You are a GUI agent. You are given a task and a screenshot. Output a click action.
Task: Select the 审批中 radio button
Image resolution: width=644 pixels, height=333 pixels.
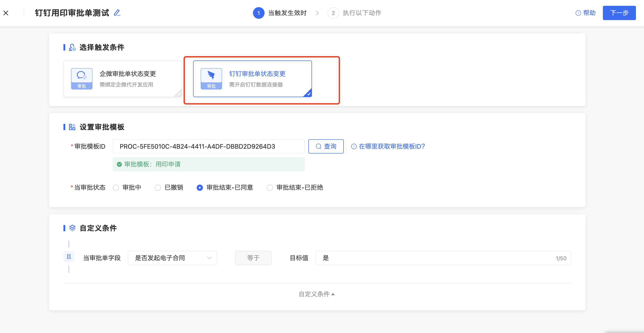coord(116,188)
